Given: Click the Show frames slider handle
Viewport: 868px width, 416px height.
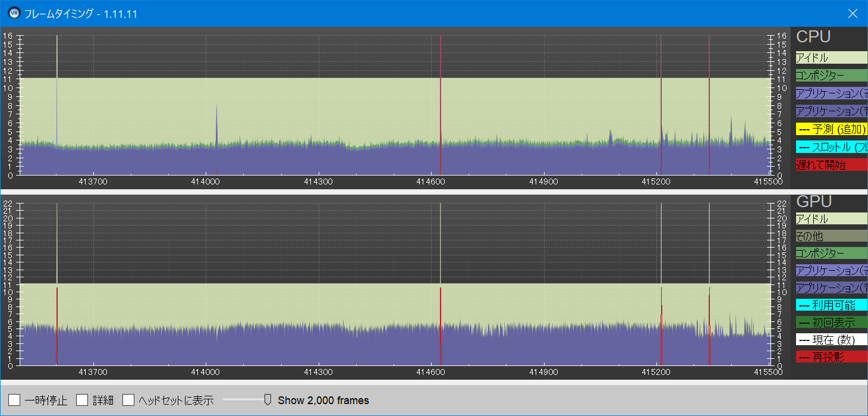Looking at the screenshot, I should [268, 400].
